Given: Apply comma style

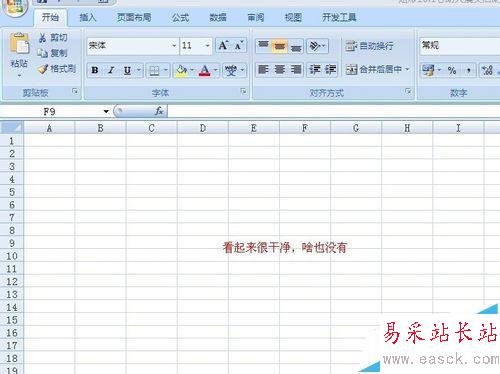Looking at the screenshot, I should click(468, 70).
